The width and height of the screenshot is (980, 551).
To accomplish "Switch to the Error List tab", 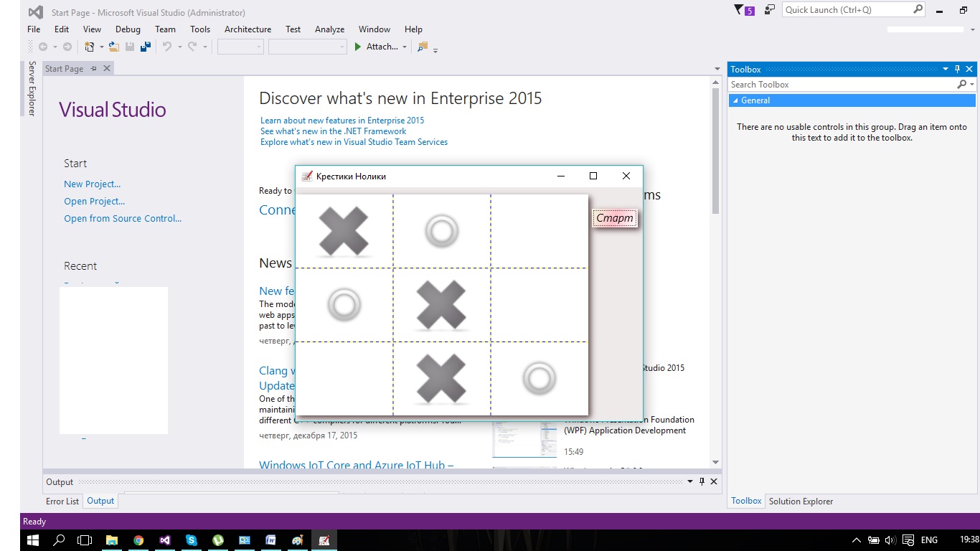I will click(x=62, y=501).
